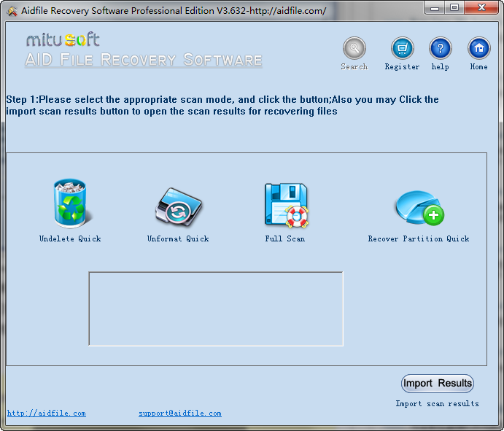504x431 pixels.
Task: Select Recover Partition Quick pie icon
Action: click(x=419, y=209)
